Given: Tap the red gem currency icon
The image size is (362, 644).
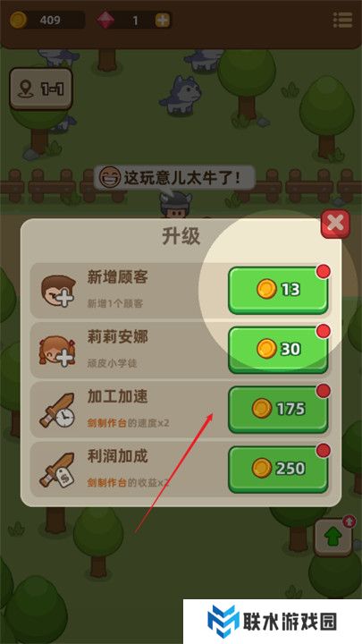Looking at the screenshot, I should (105, 20).
